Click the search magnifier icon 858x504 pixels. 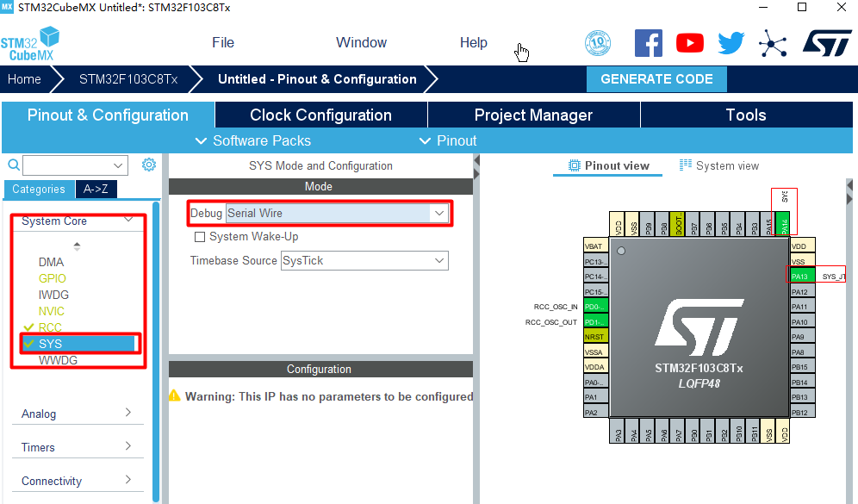click(14, 165)
